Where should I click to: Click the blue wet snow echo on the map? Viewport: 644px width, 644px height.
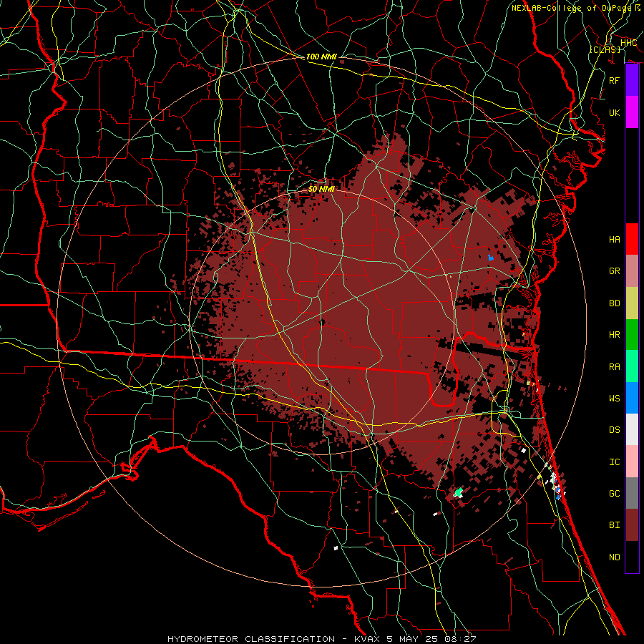coord(490,258)
